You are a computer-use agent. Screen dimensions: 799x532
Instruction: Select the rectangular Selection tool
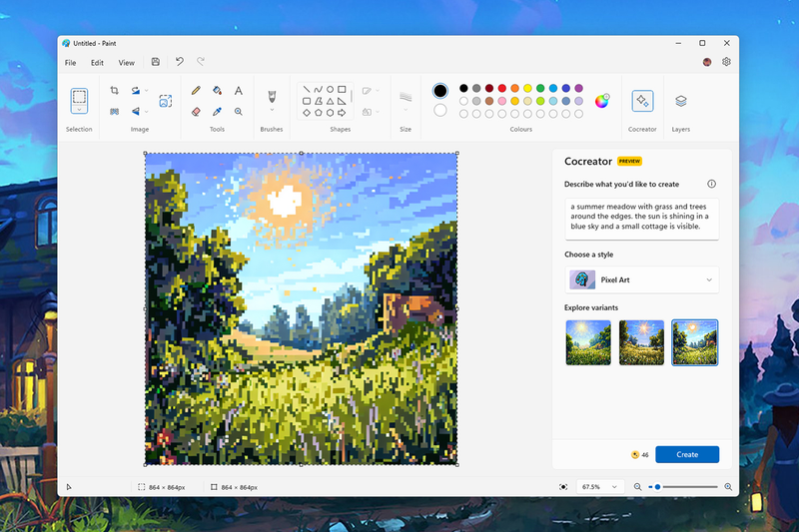pos(79,96)
